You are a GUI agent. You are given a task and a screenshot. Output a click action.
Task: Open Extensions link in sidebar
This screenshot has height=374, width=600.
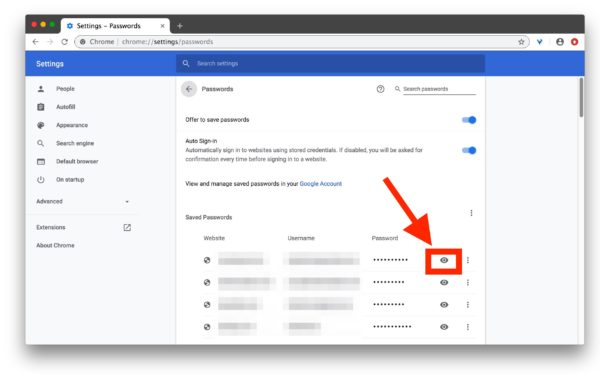83,227
